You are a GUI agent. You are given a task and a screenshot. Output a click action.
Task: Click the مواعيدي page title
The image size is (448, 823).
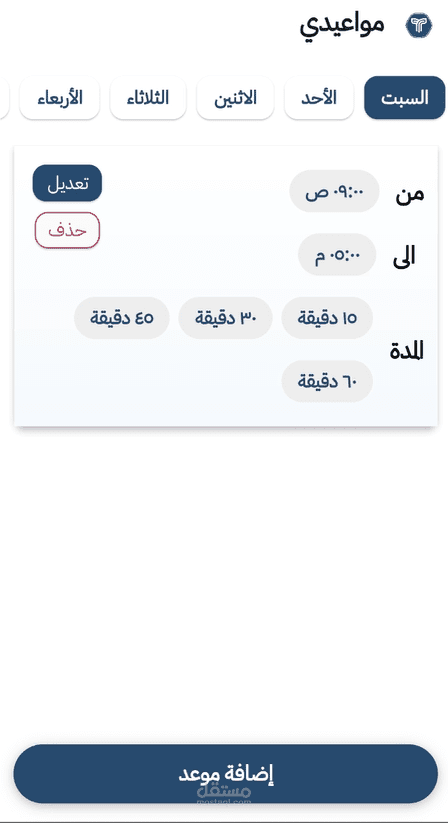click(x=342, y=25)
